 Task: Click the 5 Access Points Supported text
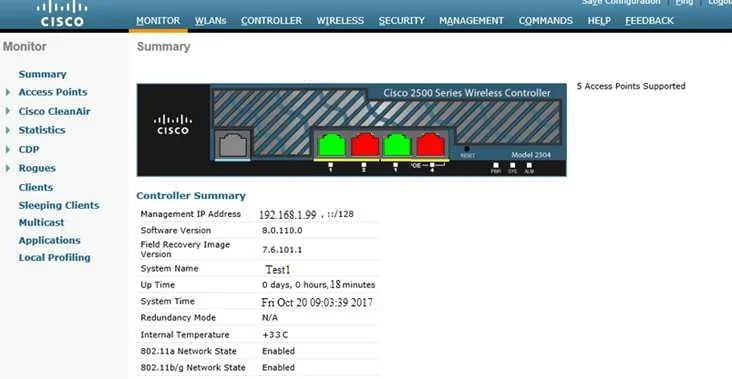click(x=631, y=86)
